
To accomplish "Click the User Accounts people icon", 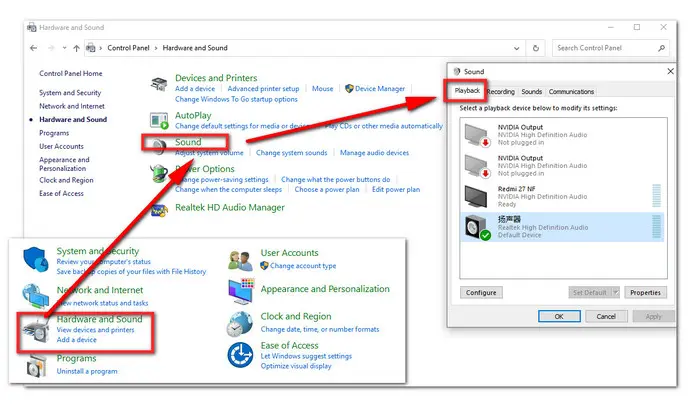I will 241,261.
